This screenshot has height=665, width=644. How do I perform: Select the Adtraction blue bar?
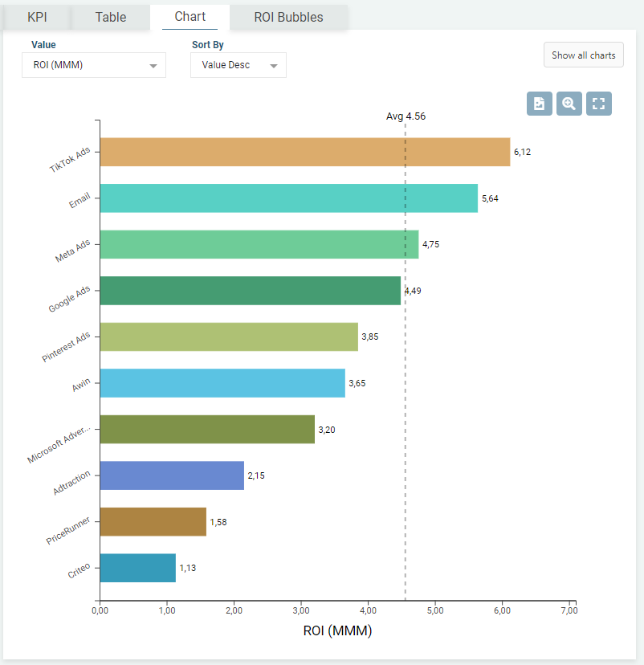point(172,475)
